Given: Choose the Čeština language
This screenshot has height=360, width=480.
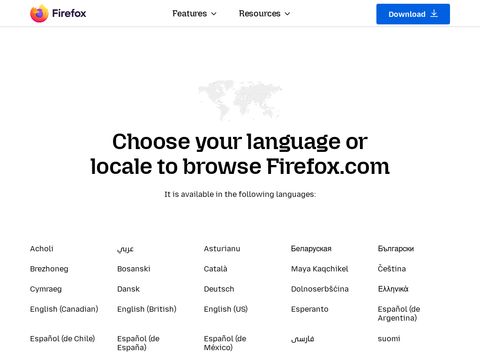Looking at the screenshot, I should (x=392, y=269).
